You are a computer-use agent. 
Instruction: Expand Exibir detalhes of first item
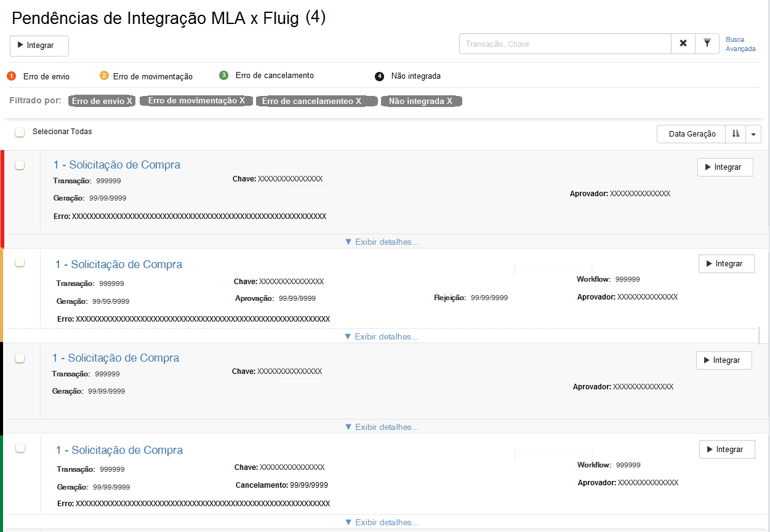382,242
